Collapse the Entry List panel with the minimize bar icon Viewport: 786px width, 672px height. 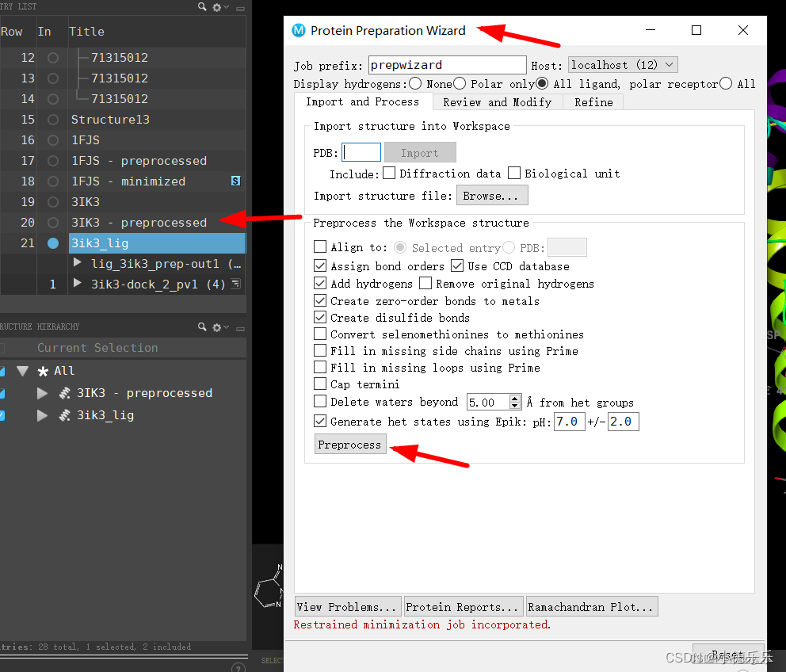[x=240, y=8]
